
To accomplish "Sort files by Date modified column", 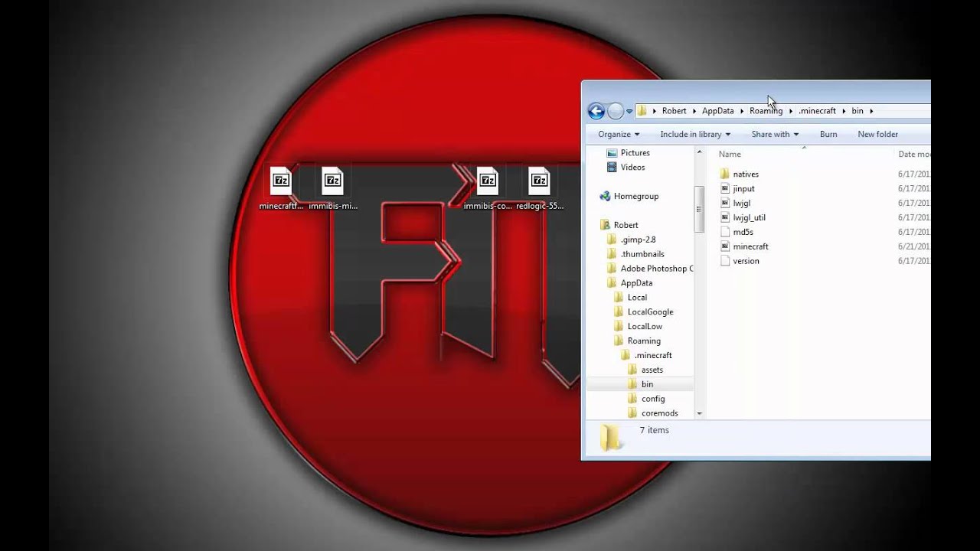I will point(914,154).
